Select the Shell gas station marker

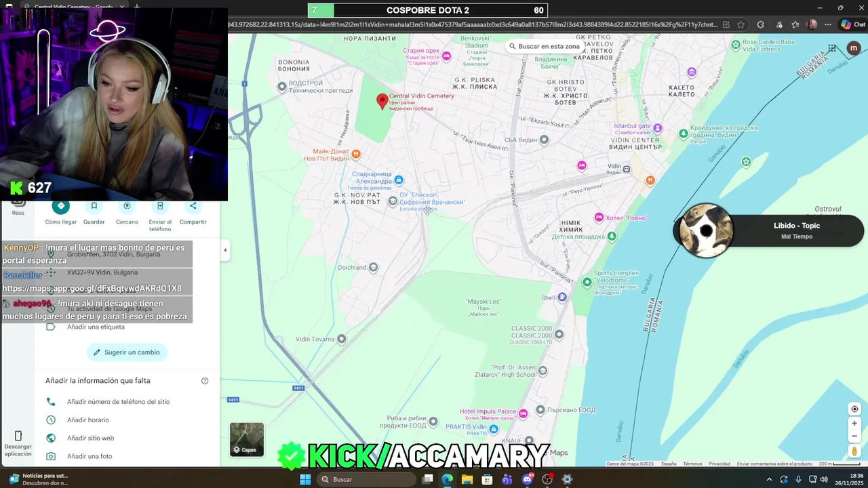563,297
